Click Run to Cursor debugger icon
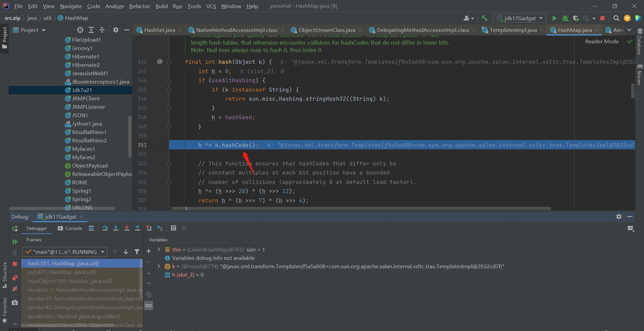 tap(160, 228)
